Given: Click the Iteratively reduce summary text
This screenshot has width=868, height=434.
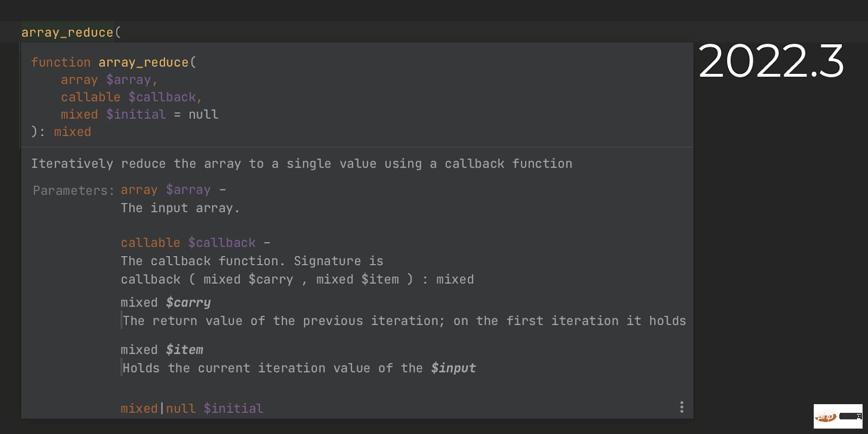Looking at the screenshot, I should pyautogui.click(x=302, y=163).
